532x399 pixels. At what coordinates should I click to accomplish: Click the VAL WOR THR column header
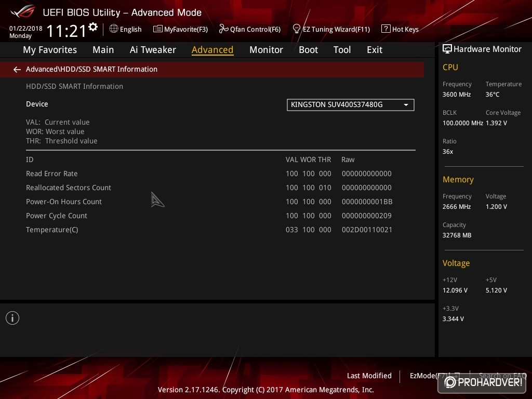click(x=308, y=159)
